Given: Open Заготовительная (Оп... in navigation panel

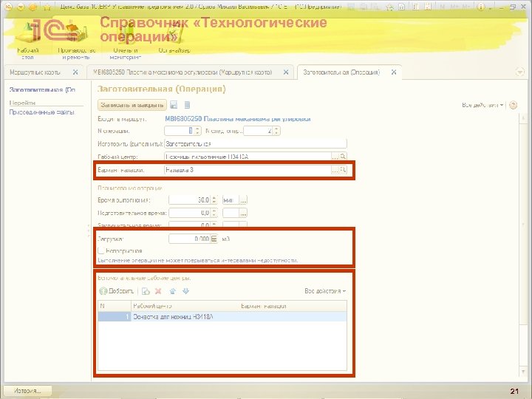Looking at the screenshot, I should pos(42,90).
